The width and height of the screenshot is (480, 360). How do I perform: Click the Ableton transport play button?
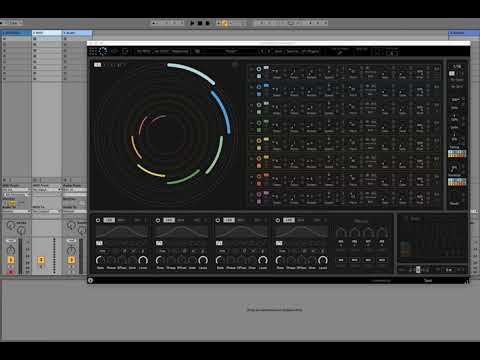tap(192, 23)
